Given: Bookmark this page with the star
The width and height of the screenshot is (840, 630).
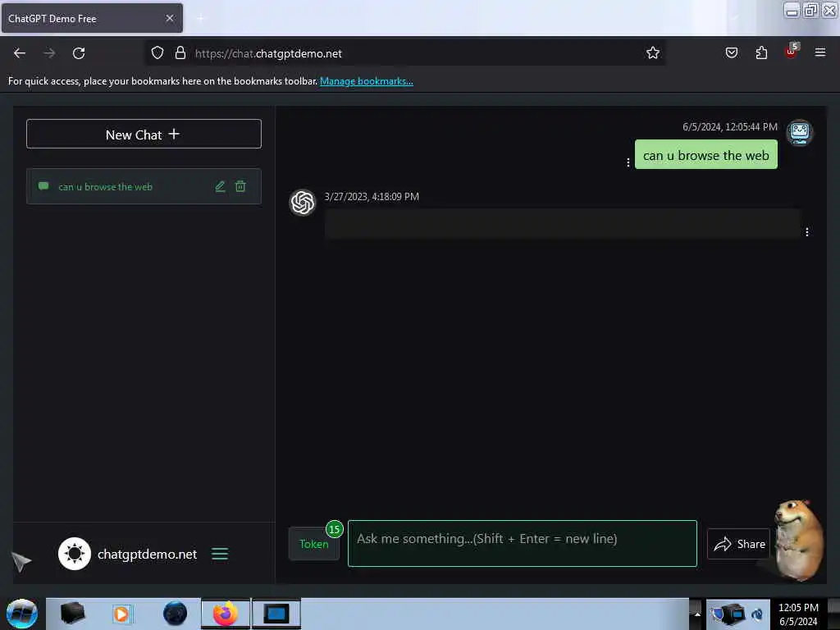Looking at the screenshot, I should [652, 52].
